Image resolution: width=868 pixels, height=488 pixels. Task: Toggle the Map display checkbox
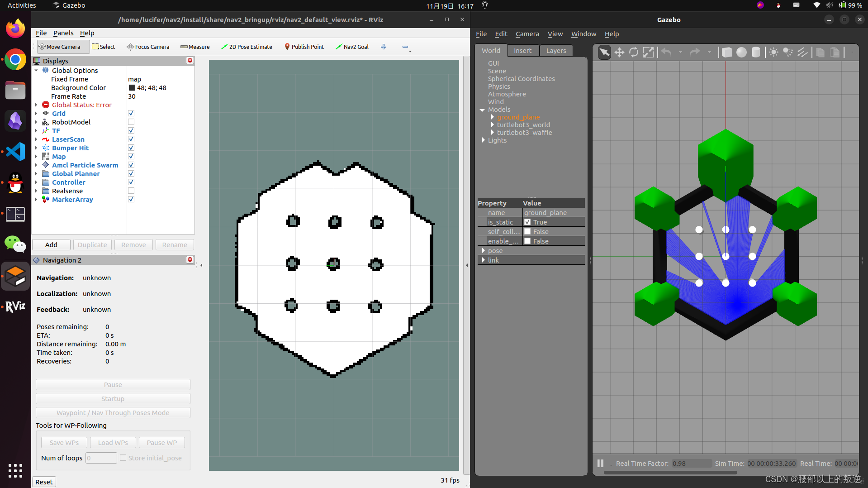[x=131, y=156]
